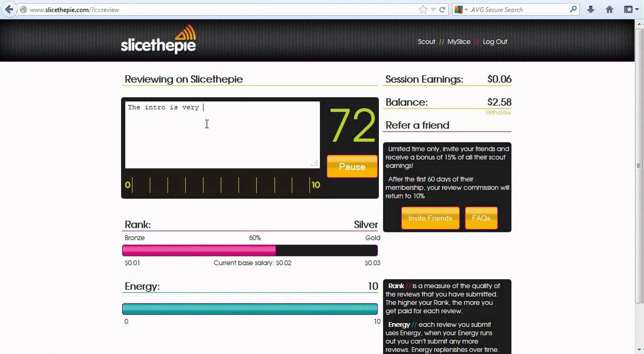Screen dimensions: 644x354
Task: Click the slicethepie logo
Action: [159, 40]
